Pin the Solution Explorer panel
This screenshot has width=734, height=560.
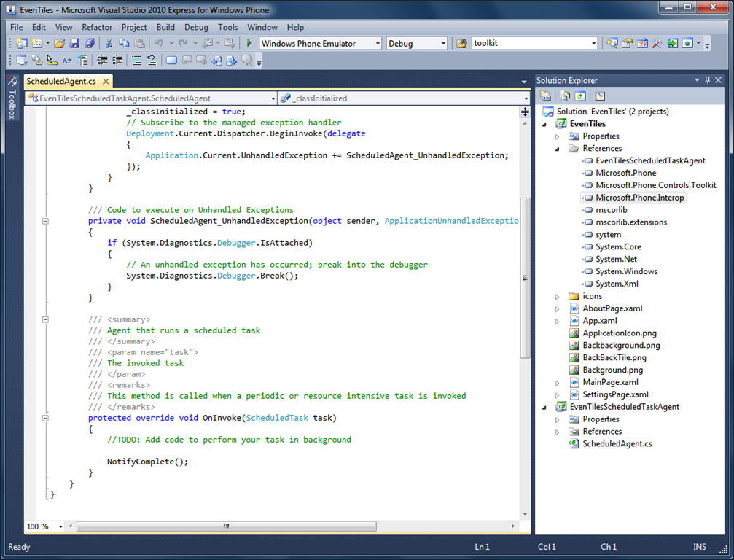(x=707, y=80)
